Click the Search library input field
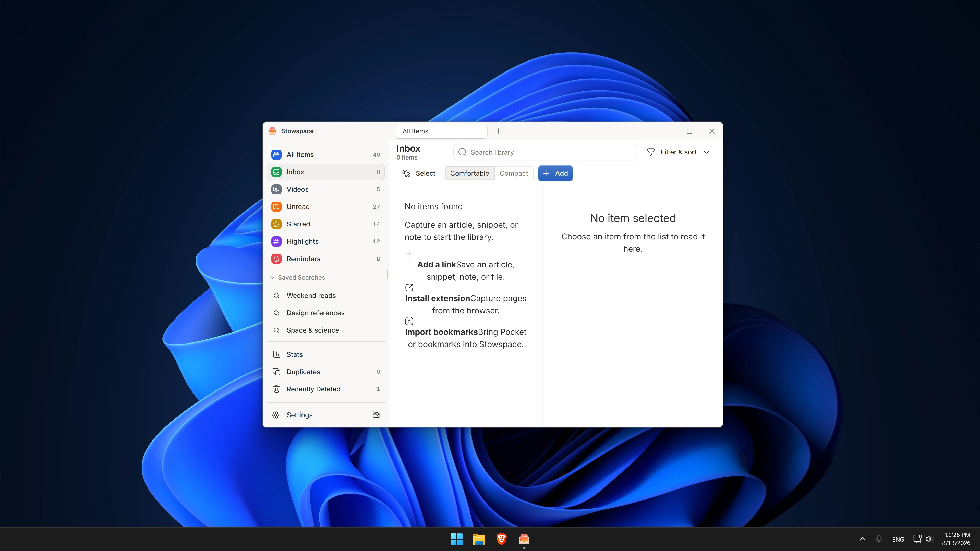This screenshot has width=980, height=551. pyautogui.click(x=545, y=152)
